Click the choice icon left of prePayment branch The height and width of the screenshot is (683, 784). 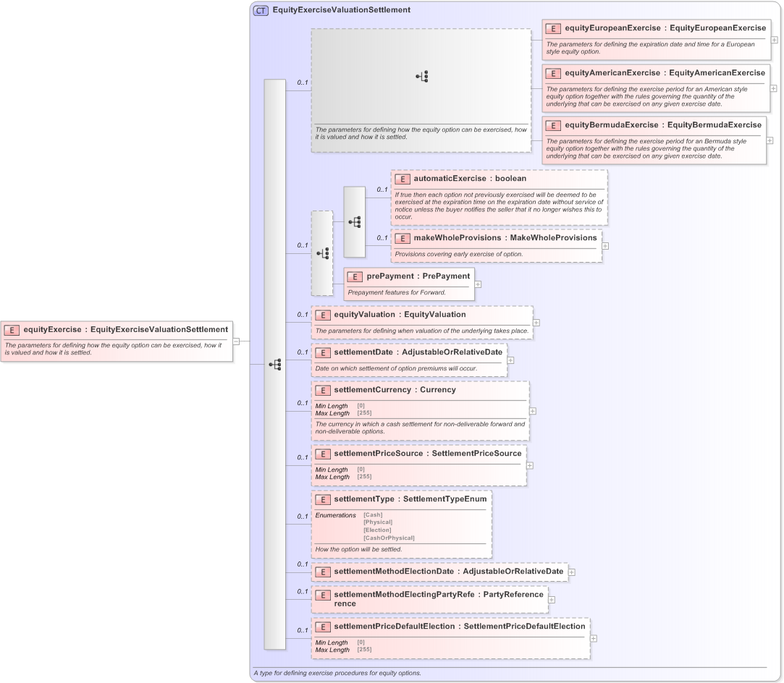[322, 253]
